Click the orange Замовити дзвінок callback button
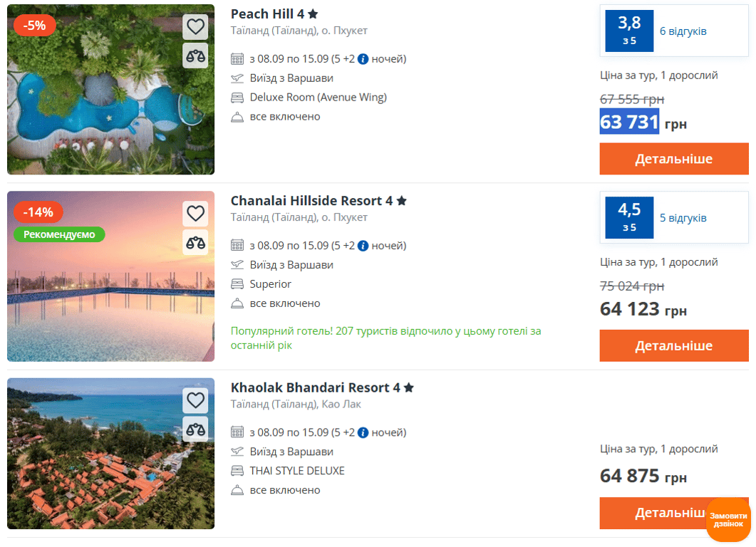This screenshot has height=547, width=756. pyautogui.click(x=728, y=520)
